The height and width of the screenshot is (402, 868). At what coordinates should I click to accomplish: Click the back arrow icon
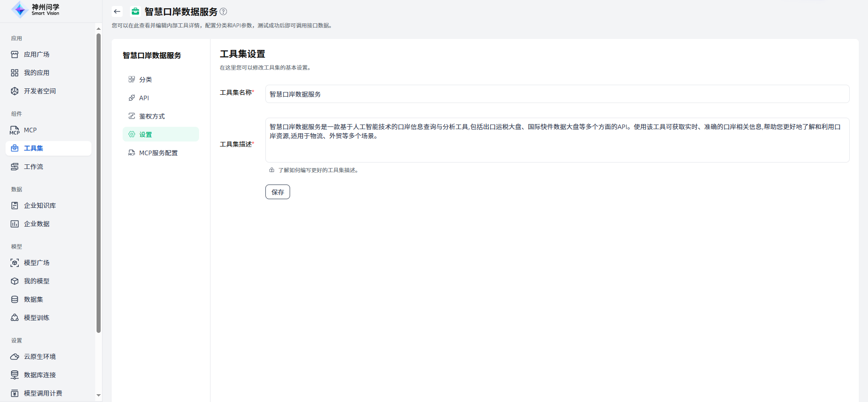[x=117, y=11]
